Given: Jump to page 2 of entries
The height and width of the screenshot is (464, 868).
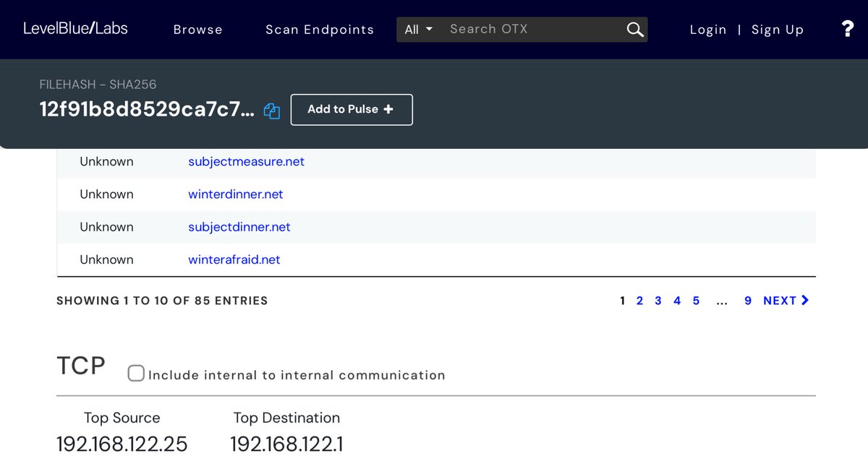Looking at the screenshot, I should (x=639, y=301).
